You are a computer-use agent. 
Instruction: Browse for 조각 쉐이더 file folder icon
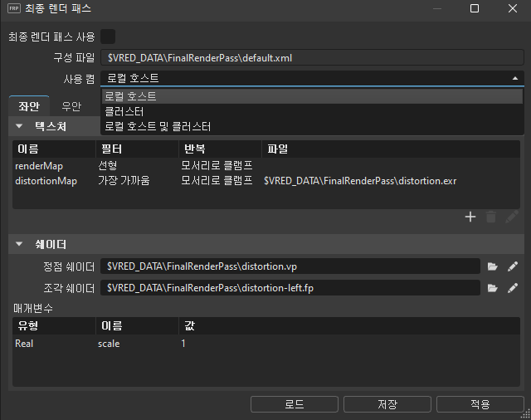click(492, 288)
